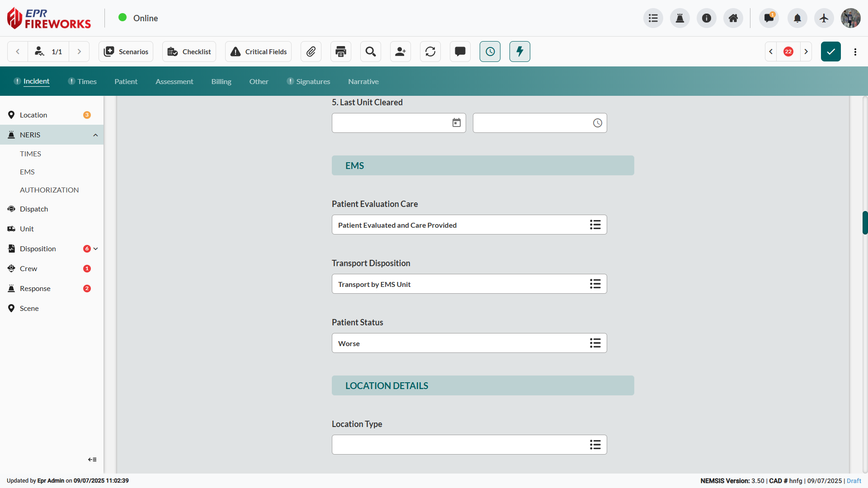The width and height of the screenshot is (868, 488).
Task: Click the Last Unit Cleared date field
Action: click(x=392, y=123)
